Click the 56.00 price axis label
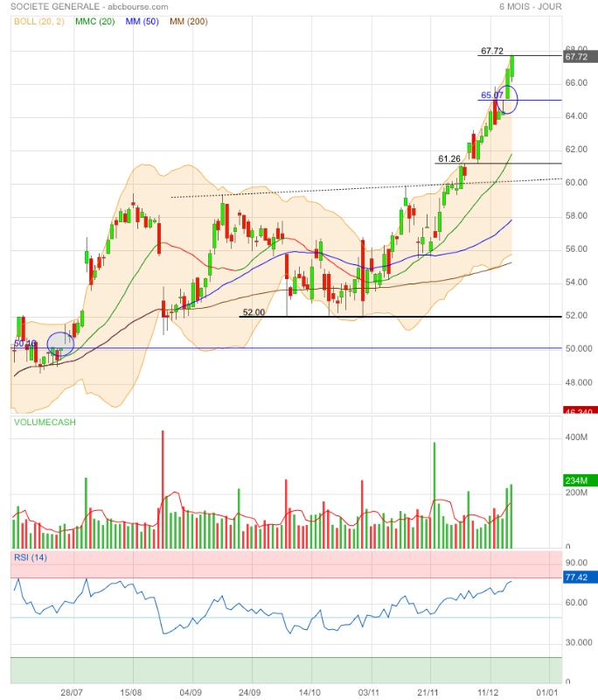The width and height of the screenshot is (598, 700). coord(576,248)
